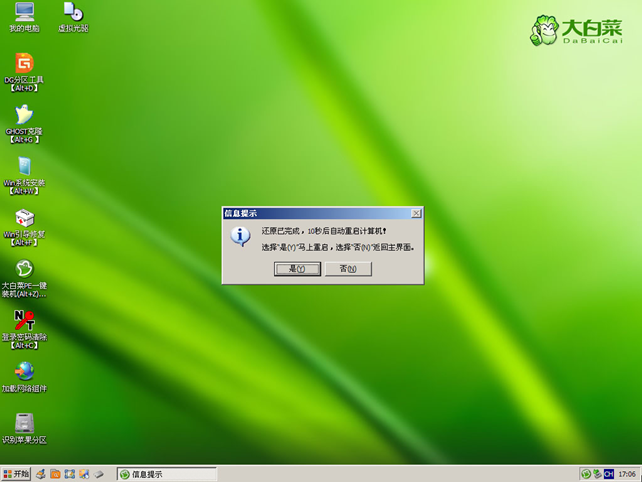Click the orange folder quick launch icon
This screenshot has height=482, width=642.
(56, 473)
